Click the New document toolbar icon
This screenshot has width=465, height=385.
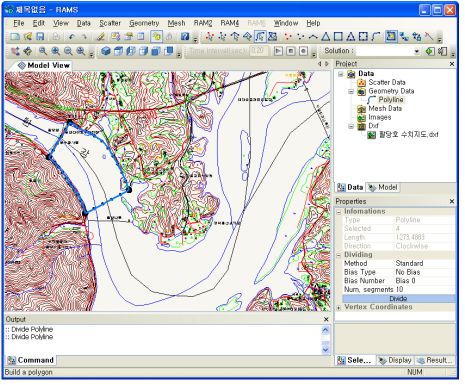tap(15, 36)
